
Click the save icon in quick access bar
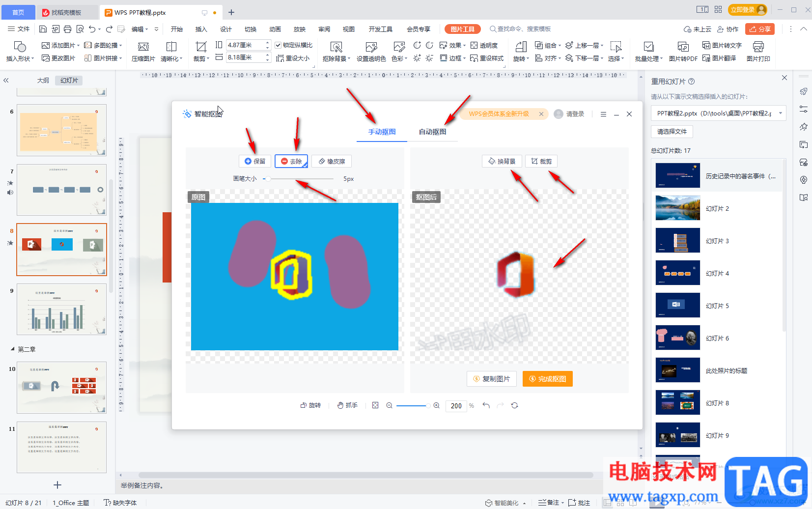click(43, 29)
